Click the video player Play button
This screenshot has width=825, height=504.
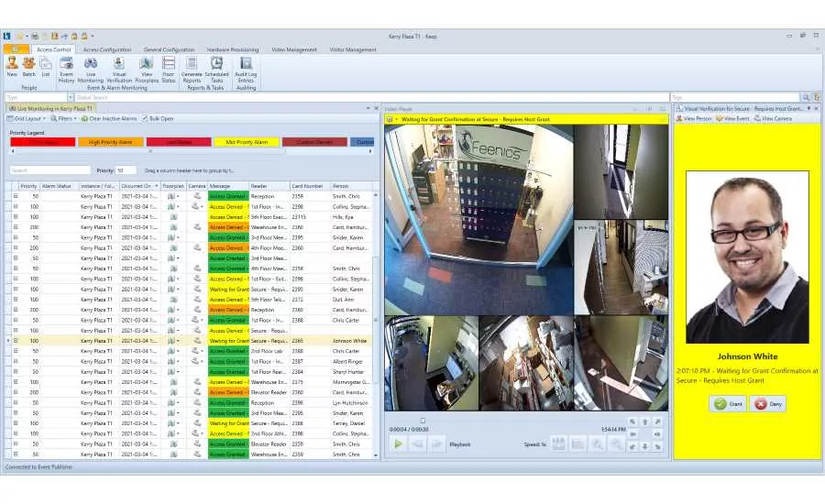pyautogui.click(x=399, y=444)
